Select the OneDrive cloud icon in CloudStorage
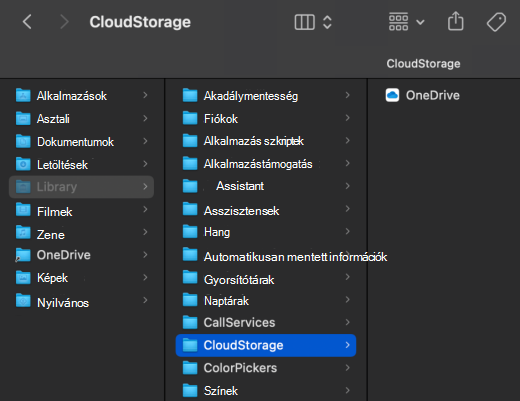Screen dimensions: 520x401 tap(392, 95)
